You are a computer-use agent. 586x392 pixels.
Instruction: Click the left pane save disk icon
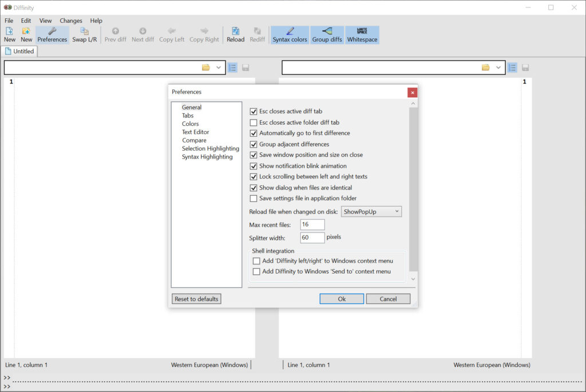click(x=246, y=68)
